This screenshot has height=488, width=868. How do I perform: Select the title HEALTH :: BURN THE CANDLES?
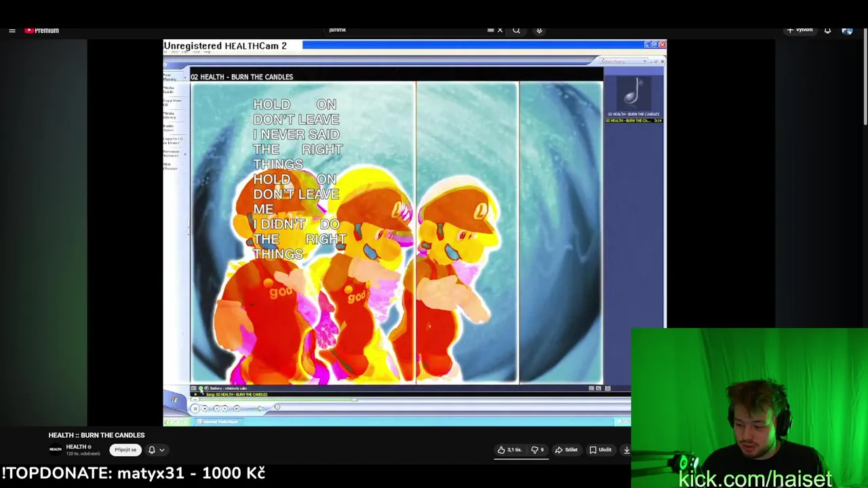(x=96, y=435)
